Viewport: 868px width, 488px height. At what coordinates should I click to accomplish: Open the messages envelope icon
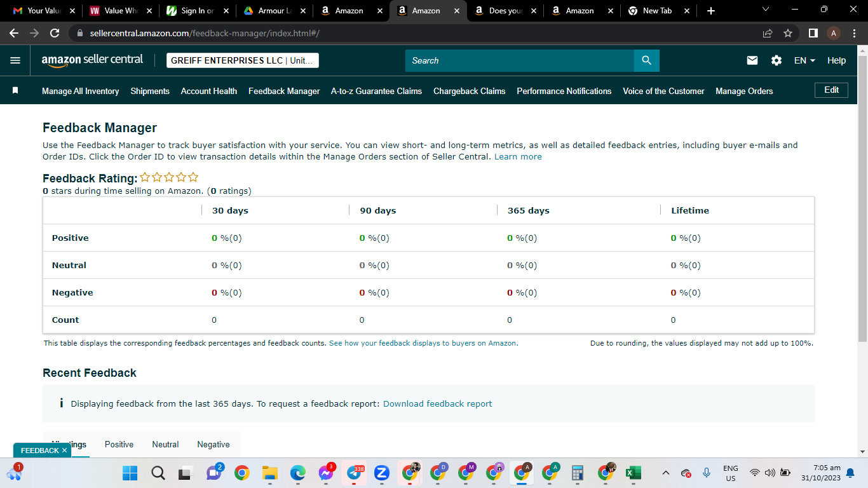752,60
